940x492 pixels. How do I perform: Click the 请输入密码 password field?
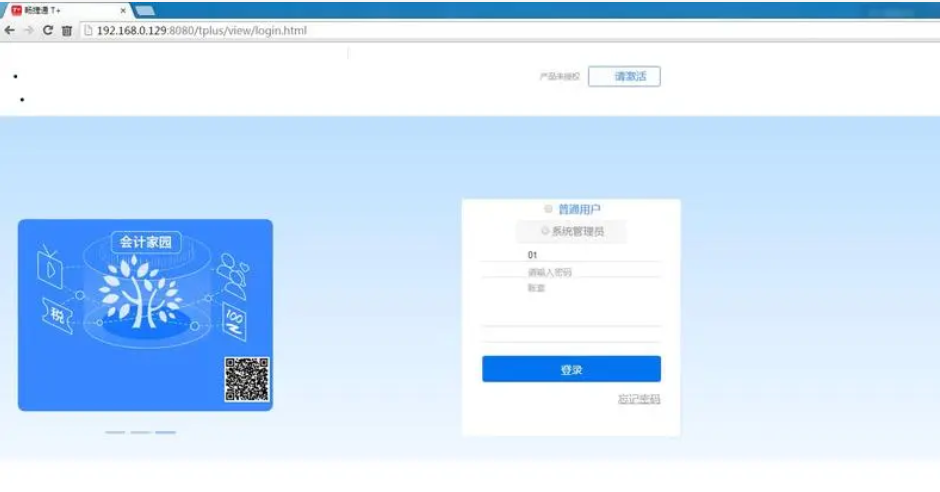[x=571, y=271]
